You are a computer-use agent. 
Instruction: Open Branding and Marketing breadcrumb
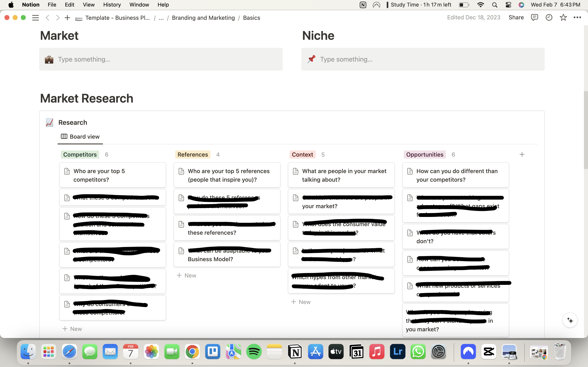coord(203,18)
